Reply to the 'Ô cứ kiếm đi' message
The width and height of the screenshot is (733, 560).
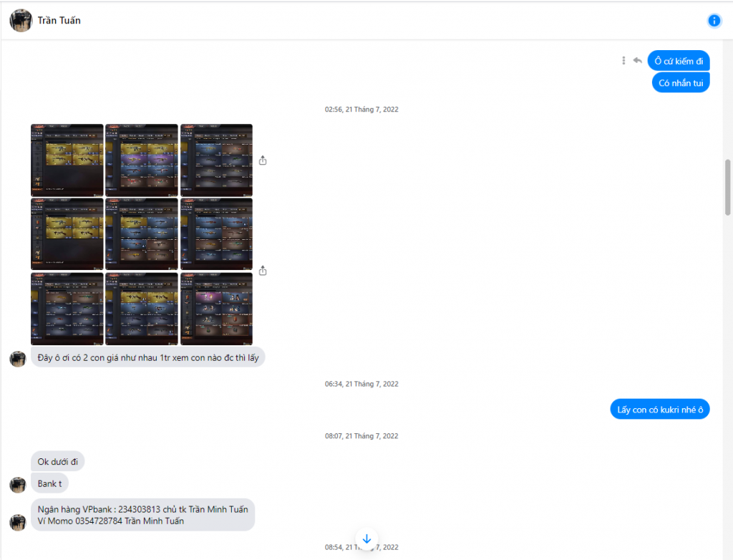[x=638, y=60]
